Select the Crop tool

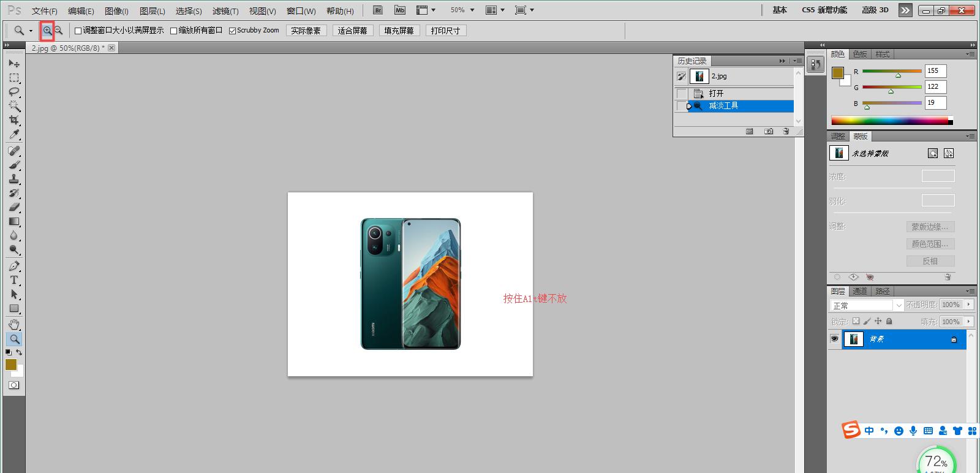click(x=14, y=120)
